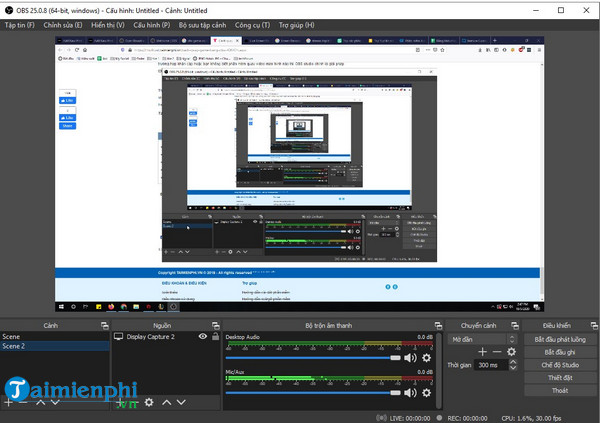Click the CPU: 1.6%, 30.00 fps status
The width and height of the screenshot is (600, 423).
(x=531, y=418)
